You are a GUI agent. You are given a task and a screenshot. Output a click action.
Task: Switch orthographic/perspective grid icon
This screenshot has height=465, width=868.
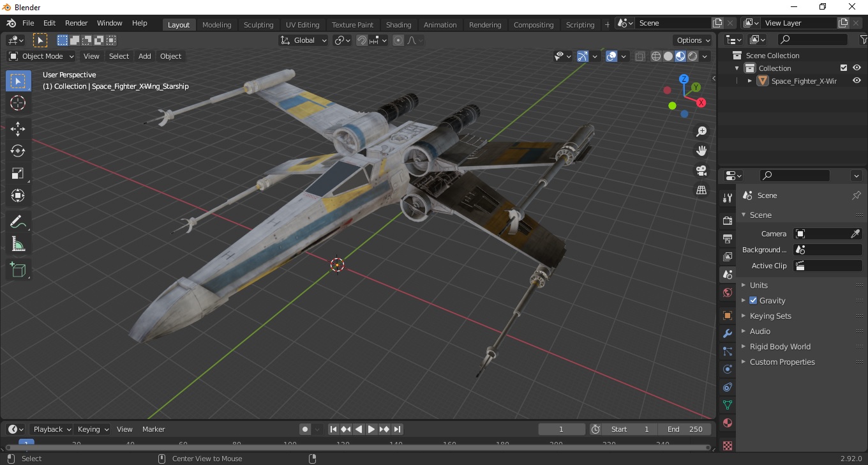point(701,190)
